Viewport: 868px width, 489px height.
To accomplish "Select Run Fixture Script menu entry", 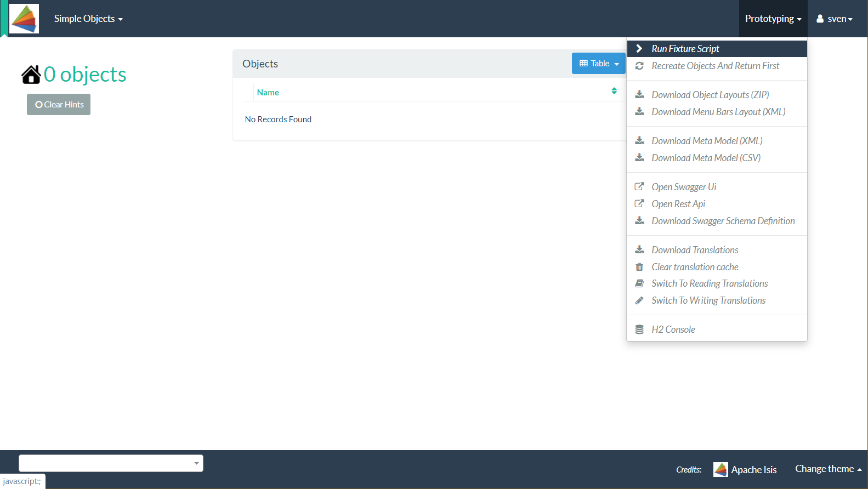I will tap(685, 49).
